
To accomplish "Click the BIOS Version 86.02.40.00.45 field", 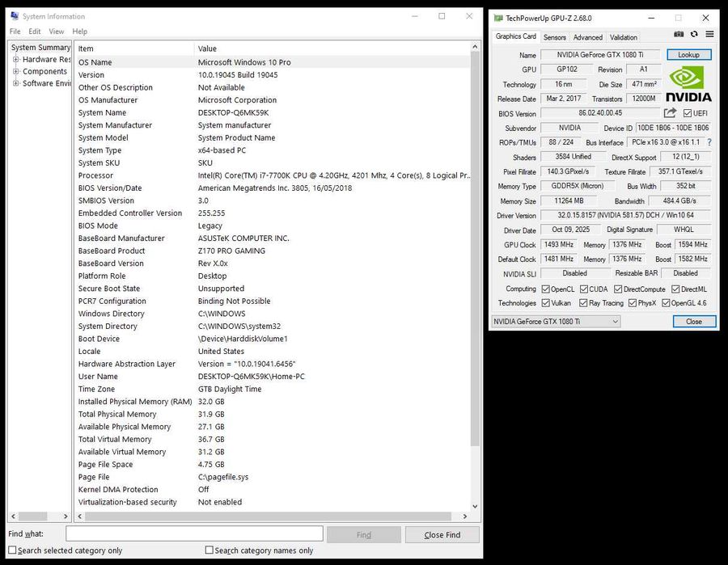I will click(x=600, y=112).
